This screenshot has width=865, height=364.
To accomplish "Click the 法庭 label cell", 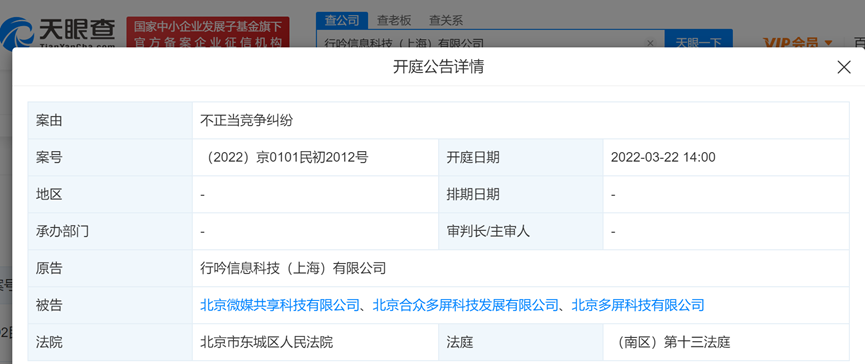I will coord(521,342).
